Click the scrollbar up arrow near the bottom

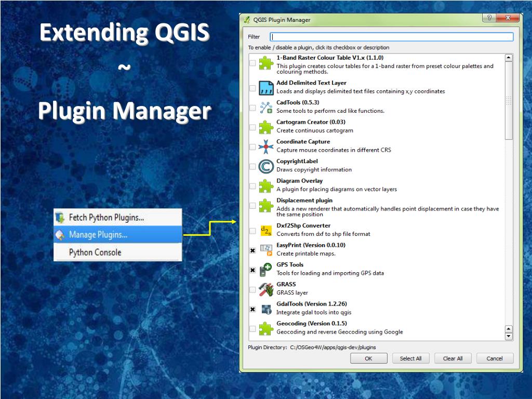coord(508,329)
